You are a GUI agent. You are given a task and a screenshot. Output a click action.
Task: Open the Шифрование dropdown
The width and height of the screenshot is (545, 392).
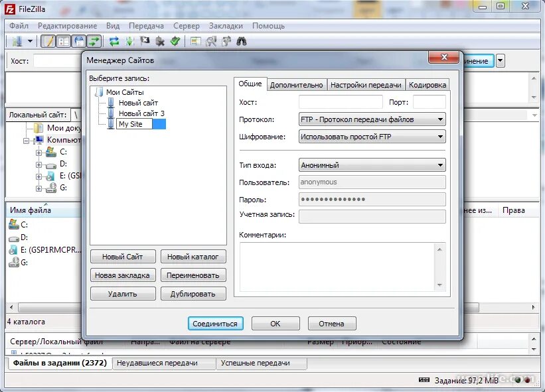tap(372, 137)
